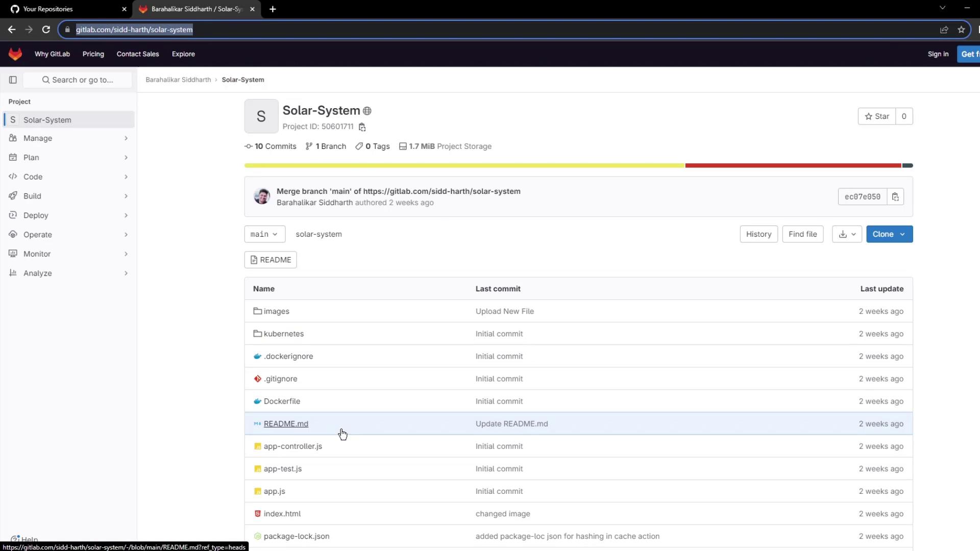Expand the Clone options dropdown

click(x=889, y=234)
